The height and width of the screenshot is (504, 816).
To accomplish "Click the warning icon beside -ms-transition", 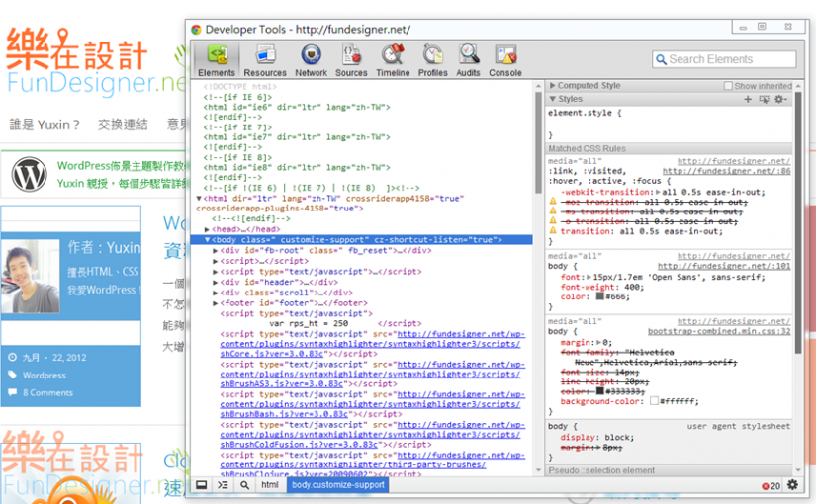I will click(553, 210).
